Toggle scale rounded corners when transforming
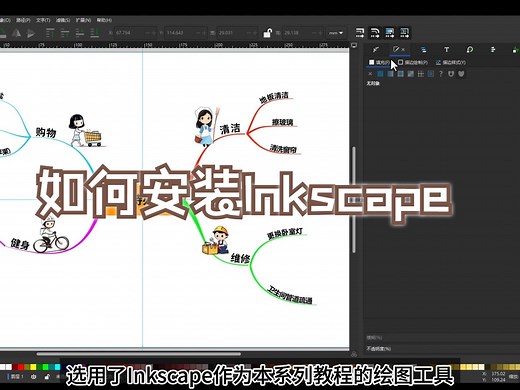This screenshot has height=390, width=520. tap(375, 33)
